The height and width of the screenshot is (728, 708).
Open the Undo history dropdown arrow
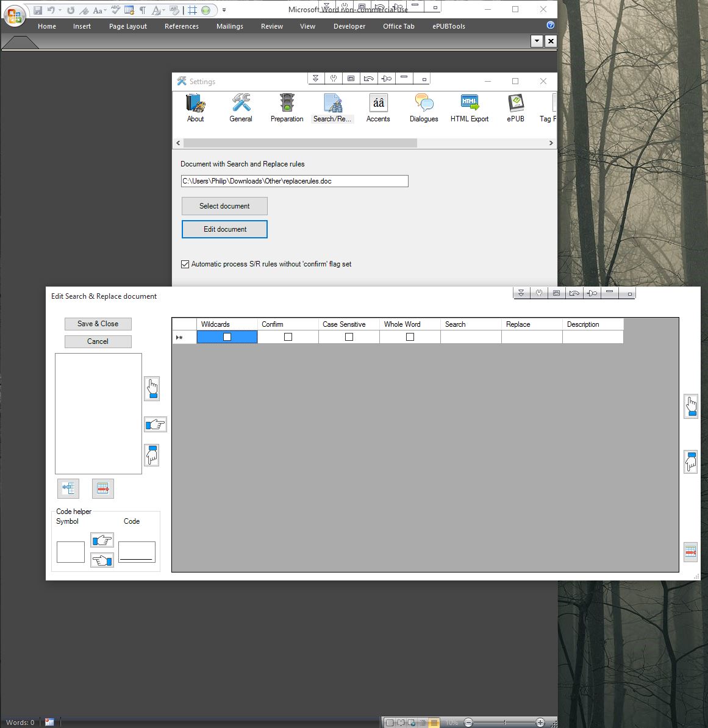tap(60, 10)
